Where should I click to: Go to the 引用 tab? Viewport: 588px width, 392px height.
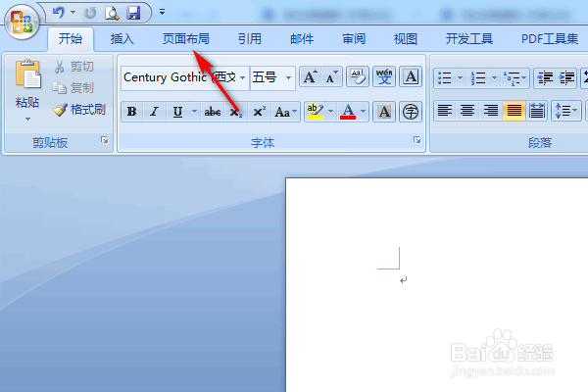click(249, 38)
